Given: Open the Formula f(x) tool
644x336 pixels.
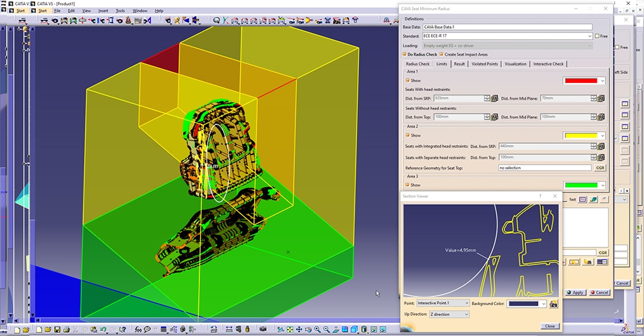Looking at the screenshot, I should coord(138,330).
